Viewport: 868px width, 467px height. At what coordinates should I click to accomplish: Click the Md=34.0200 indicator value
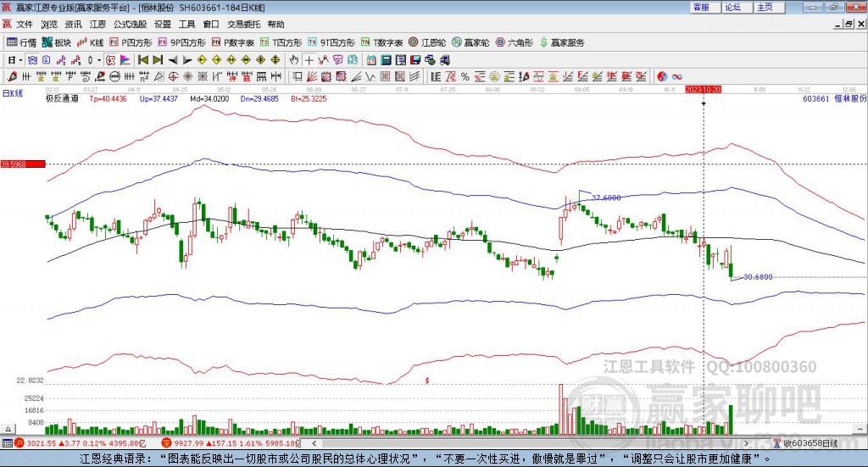click(209, 98)
